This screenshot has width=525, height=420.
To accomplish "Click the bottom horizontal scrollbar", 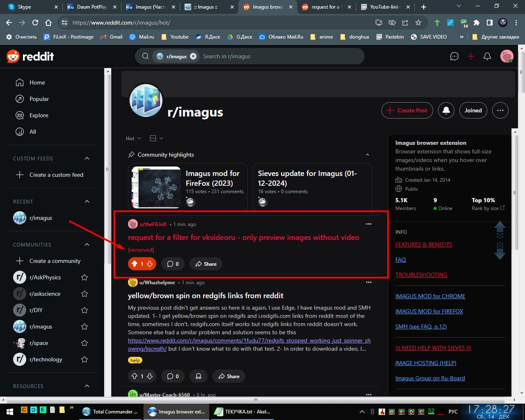I will [256, 400].
